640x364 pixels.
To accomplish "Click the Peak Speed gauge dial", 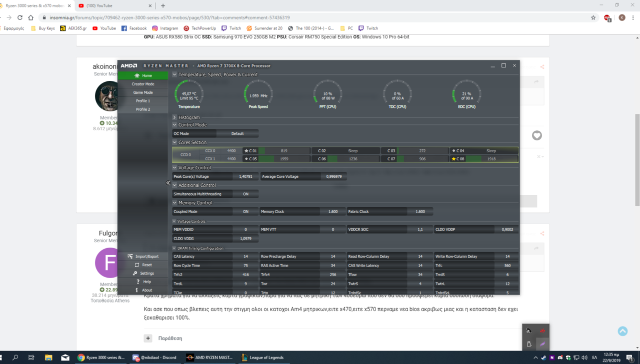I will 258,93.
